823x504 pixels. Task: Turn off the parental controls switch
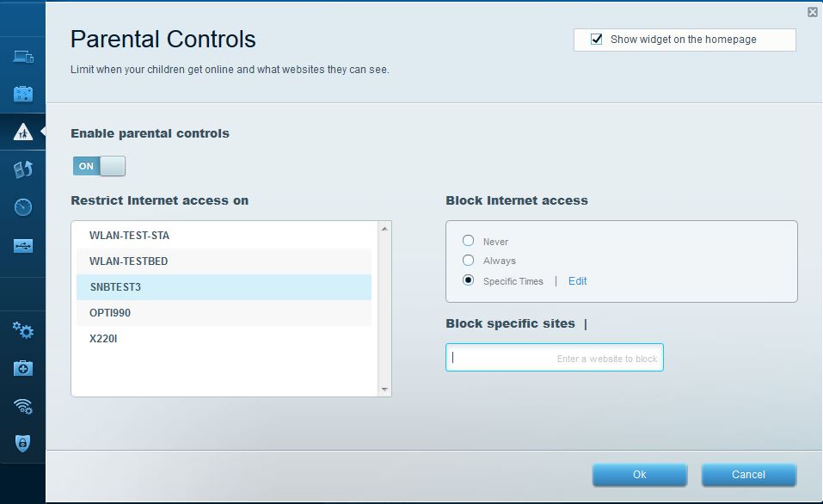[x=100, y=166]
